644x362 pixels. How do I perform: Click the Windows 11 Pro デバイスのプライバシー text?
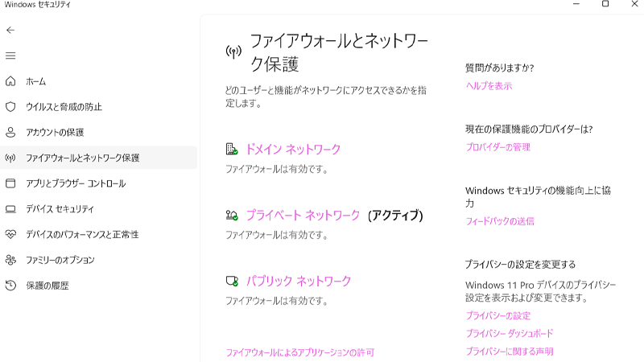tap(540, 291)
